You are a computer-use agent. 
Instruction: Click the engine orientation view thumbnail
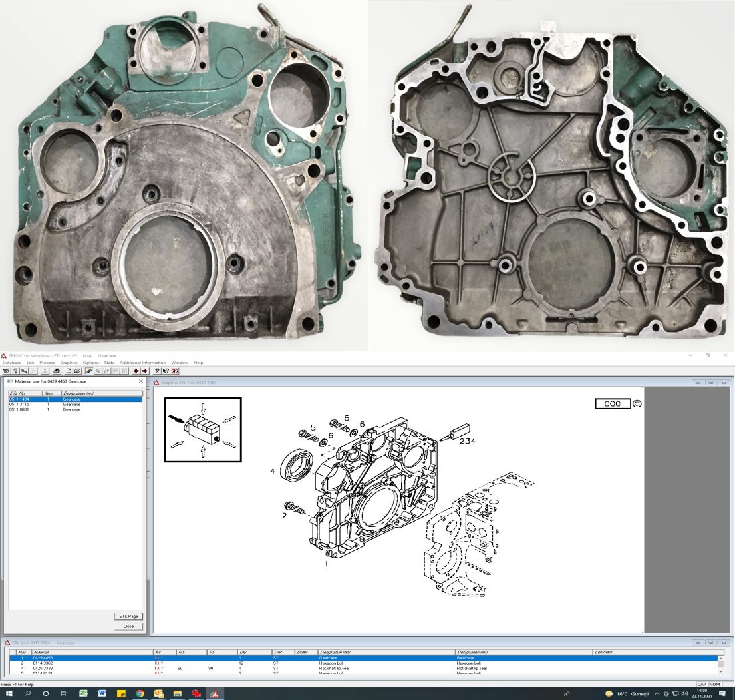pos(203,430)
